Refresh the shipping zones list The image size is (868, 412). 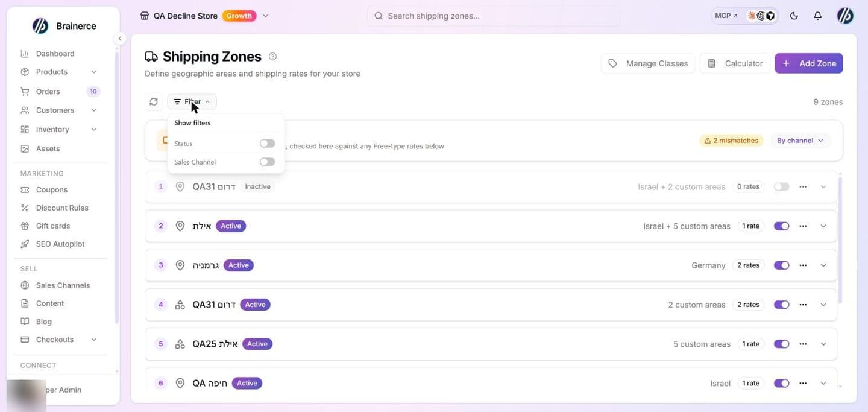[x=154, y=102]
